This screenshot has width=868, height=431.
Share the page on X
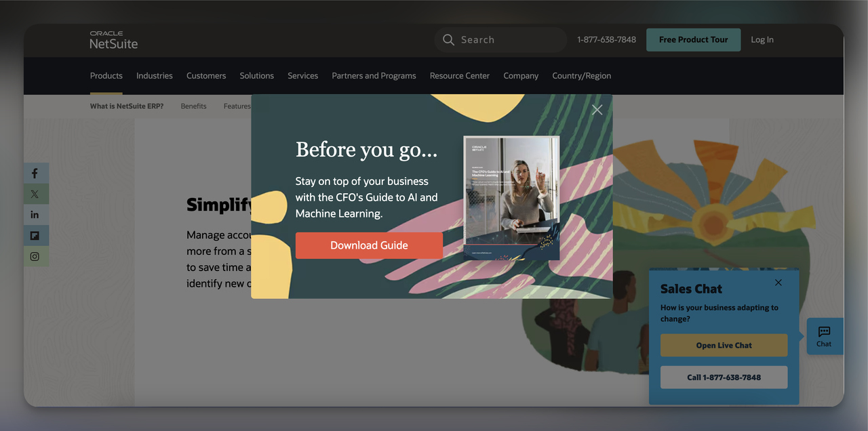click(x=35, y=194)
